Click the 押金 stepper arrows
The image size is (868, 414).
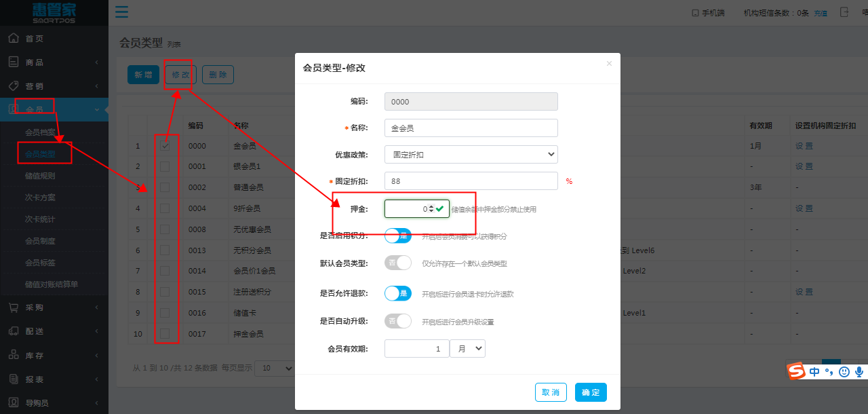(431, 209)
